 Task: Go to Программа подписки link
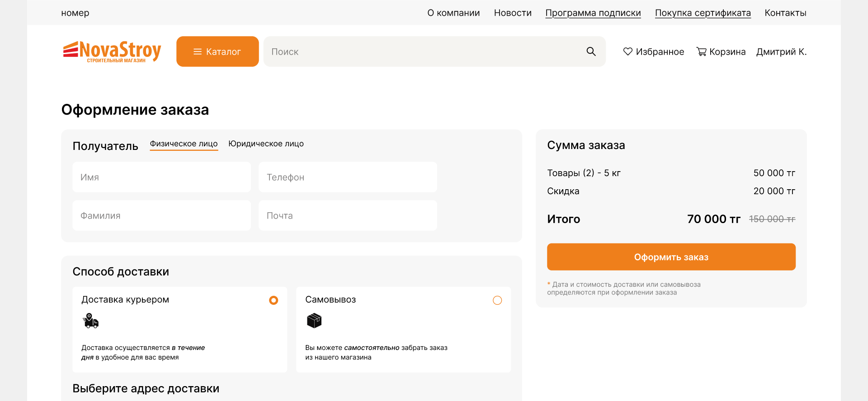[593, 13]
